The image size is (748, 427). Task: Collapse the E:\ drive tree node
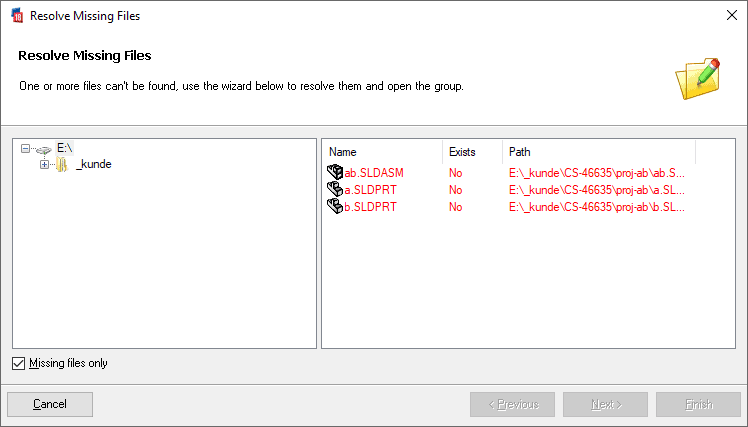tap(25, 149)
